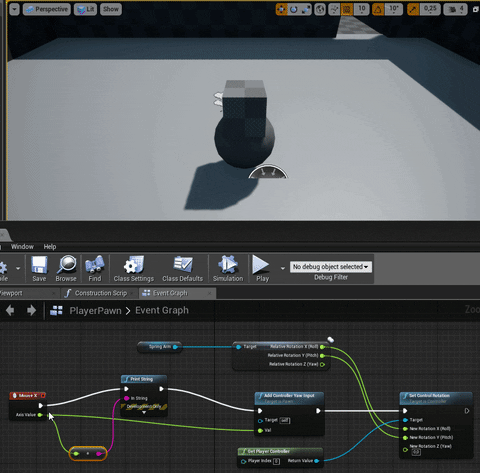Open scale snap 0.25 dropdown
This screenshot has width=480, height=473.
(430, 9)
